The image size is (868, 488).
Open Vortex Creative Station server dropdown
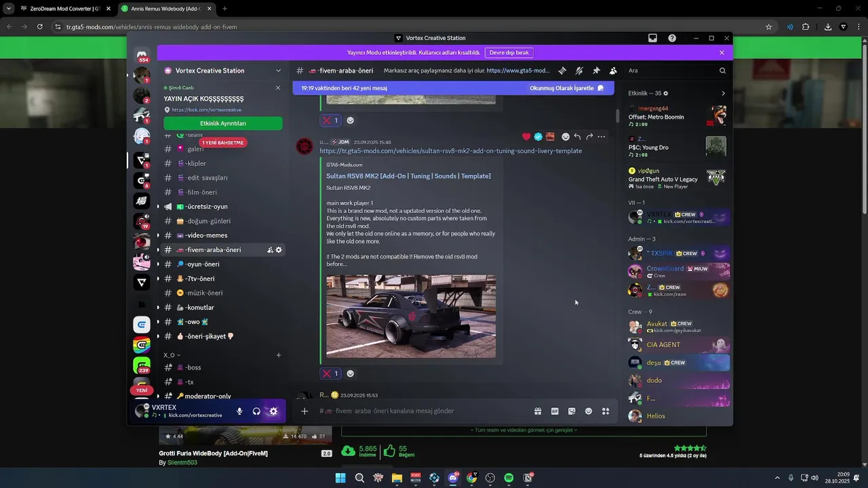point(278,70)
